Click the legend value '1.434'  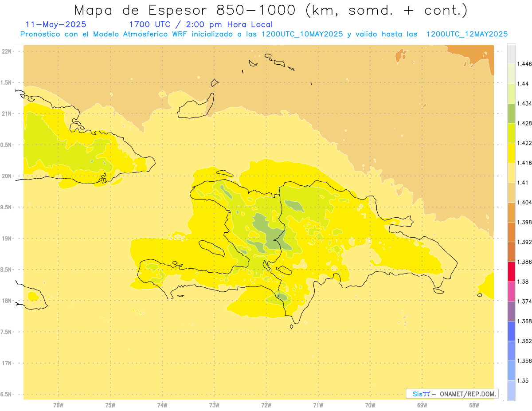coord(524,104)
